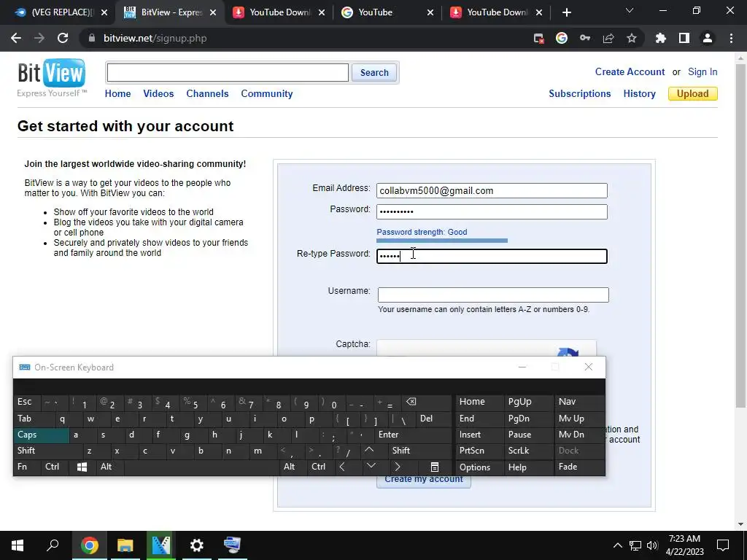
Task: Click the Chrome back arrow
Action: (x=16, y=38)
